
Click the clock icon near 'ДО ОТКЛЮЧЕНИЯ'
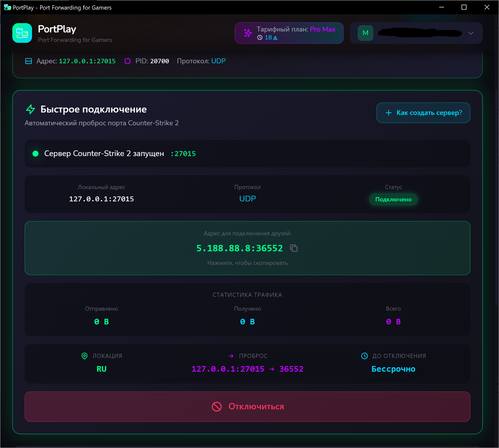[364, 356]
